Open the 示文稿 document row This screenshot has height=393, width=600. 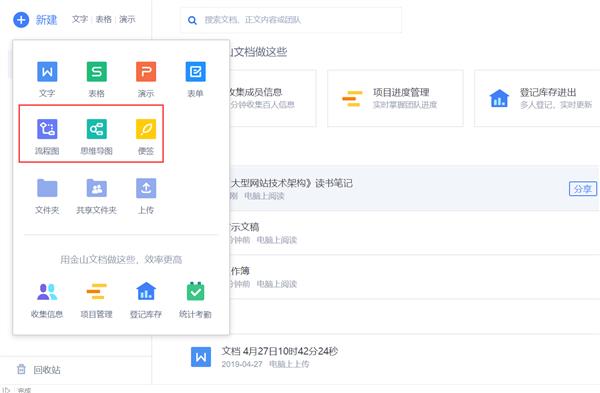pos(414,233)
